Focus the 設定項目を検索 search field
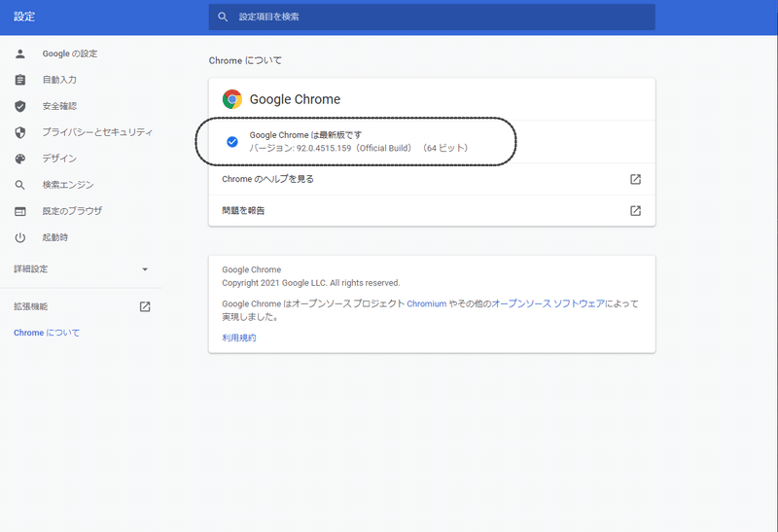The height and width of the screenshot is (532, 778). (432, 17)
